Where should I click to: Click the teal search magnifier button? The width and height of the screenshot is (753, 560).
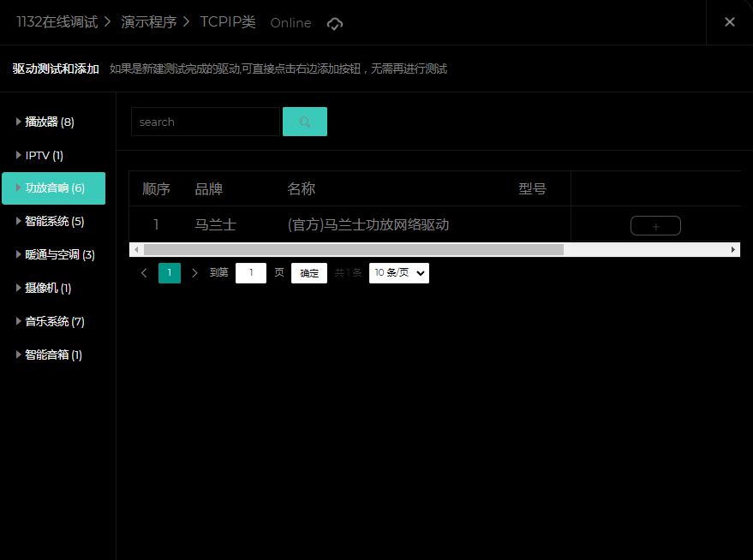pos(304,122)
